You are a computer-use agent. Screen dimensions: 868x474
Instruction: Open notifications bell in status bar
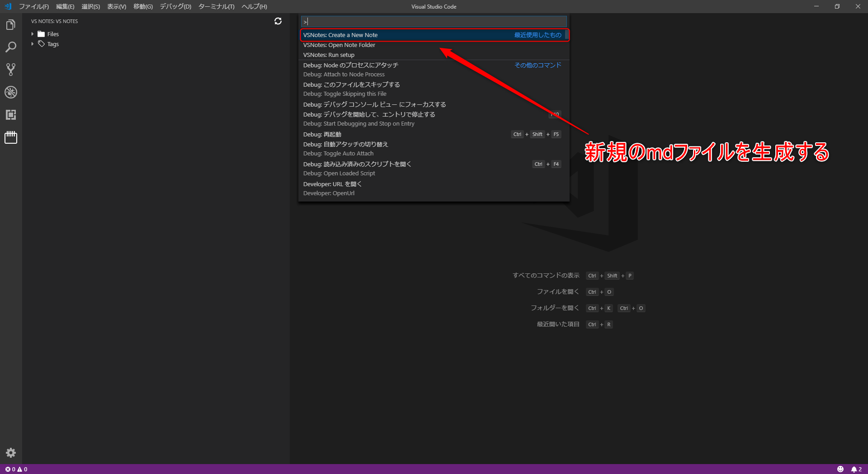857,469
